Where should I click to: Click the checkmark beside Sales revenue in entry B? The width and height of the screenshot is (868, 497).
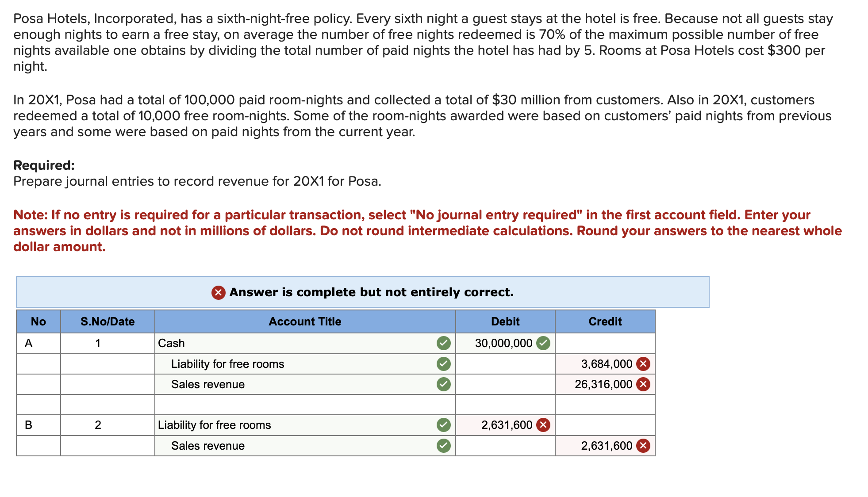[444, 446]
